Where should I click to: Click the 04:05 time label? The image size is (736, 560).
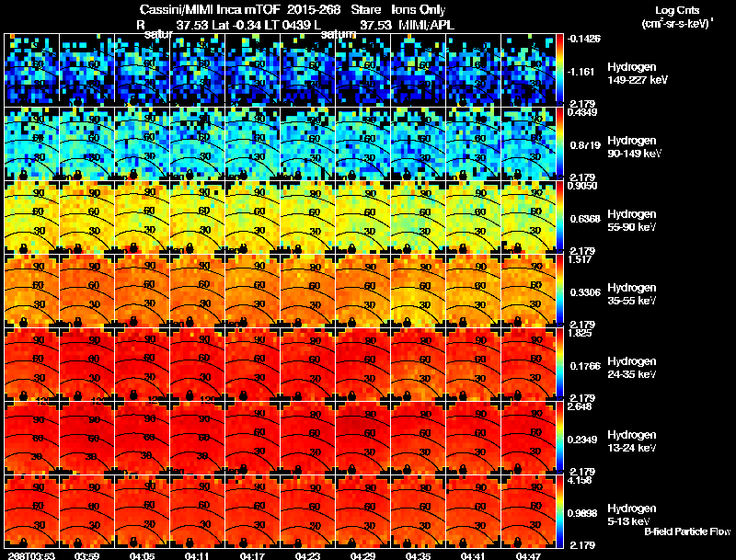coord(143,555)
